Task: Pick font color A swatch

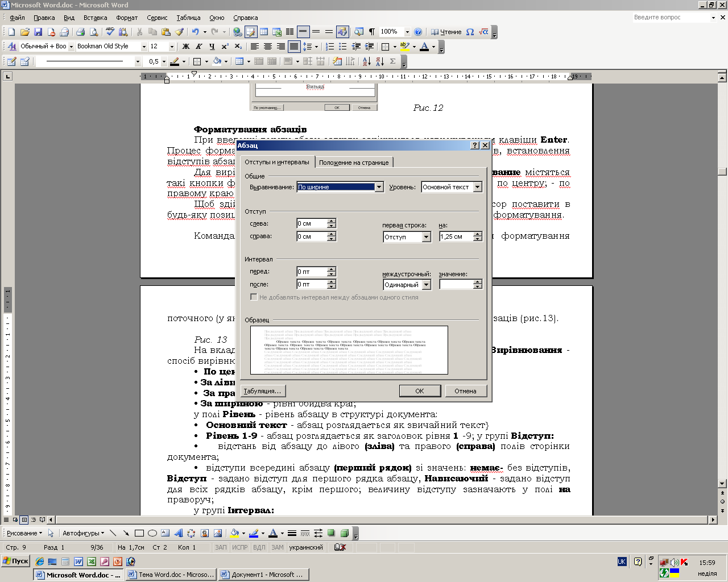Action: [424, 47]
